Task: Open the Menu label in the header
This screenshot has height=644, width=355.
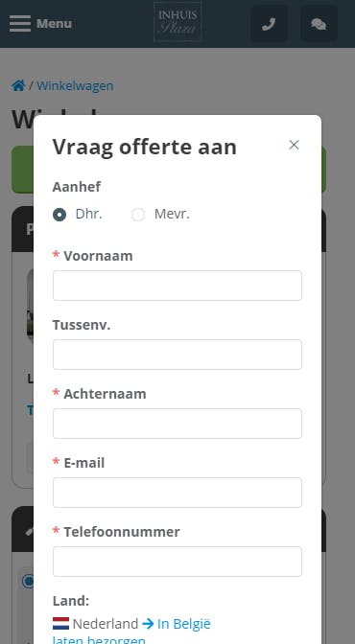Action: coord(54,23)
